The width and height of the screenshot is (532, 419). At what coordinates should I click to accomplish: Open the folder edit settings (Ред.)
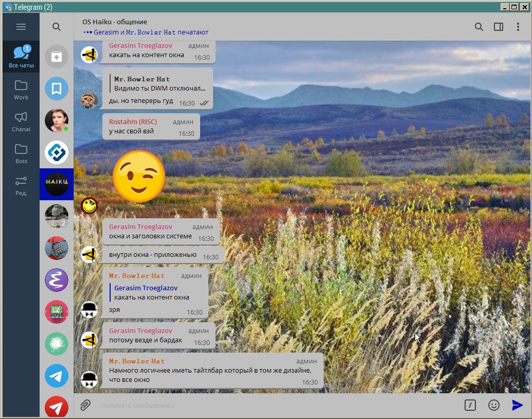click(21, 186)
